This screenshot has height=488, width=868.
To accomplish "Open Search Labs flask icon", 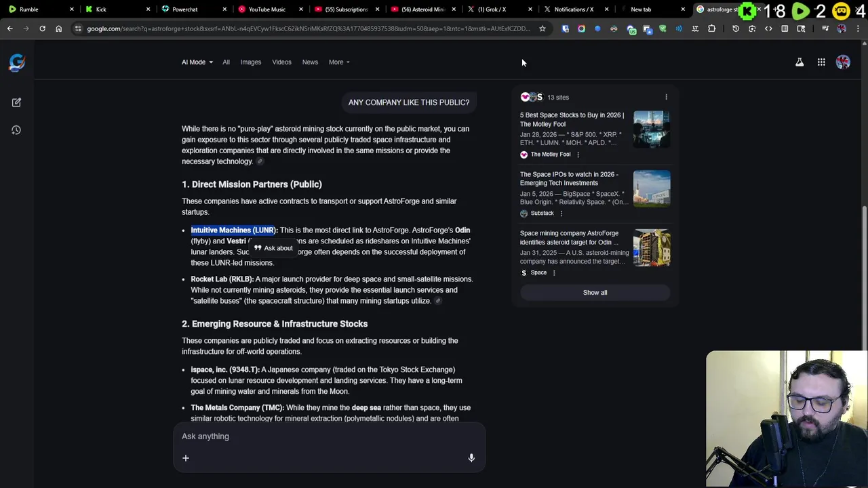I will click(800, 62).
